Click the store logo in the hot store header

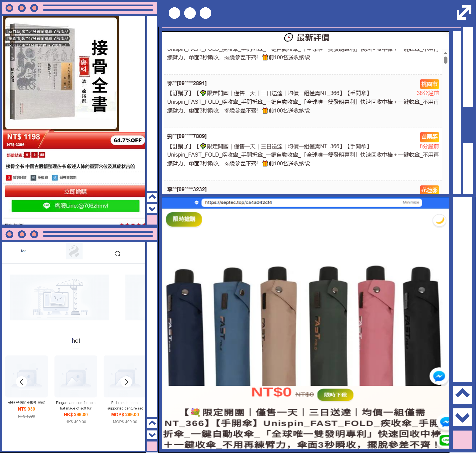[x=74, y=251]
